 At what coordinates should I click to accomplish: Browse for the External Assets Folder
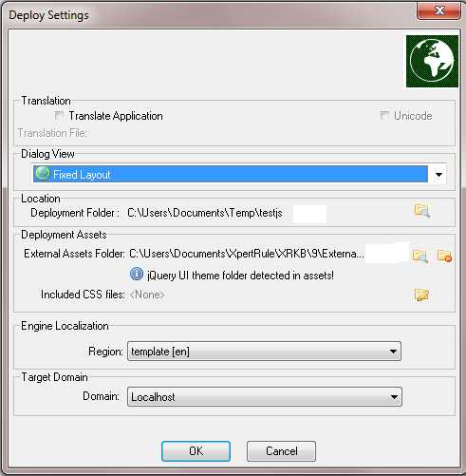[420, 256]
